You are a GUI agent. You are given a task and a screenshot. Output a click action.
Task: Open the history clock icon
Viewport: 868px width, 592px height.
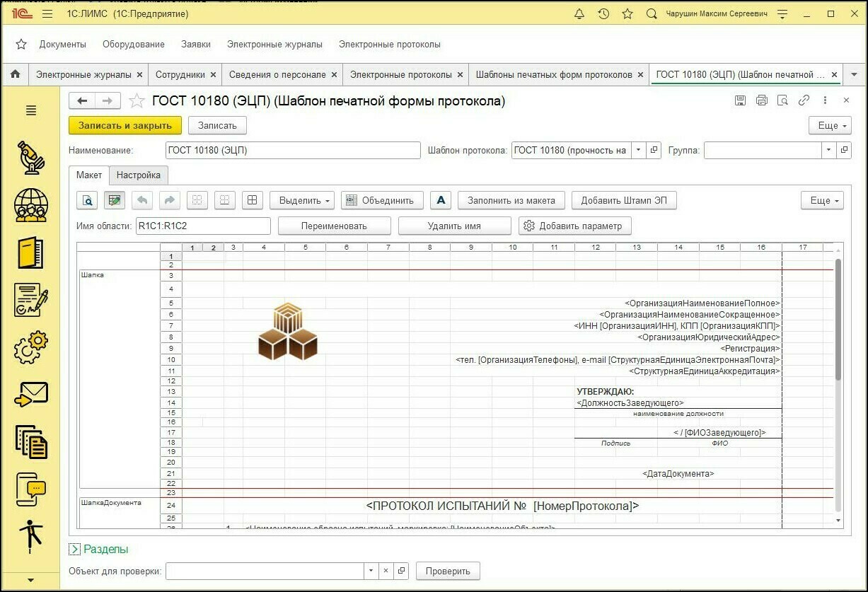tap(603, 14)
